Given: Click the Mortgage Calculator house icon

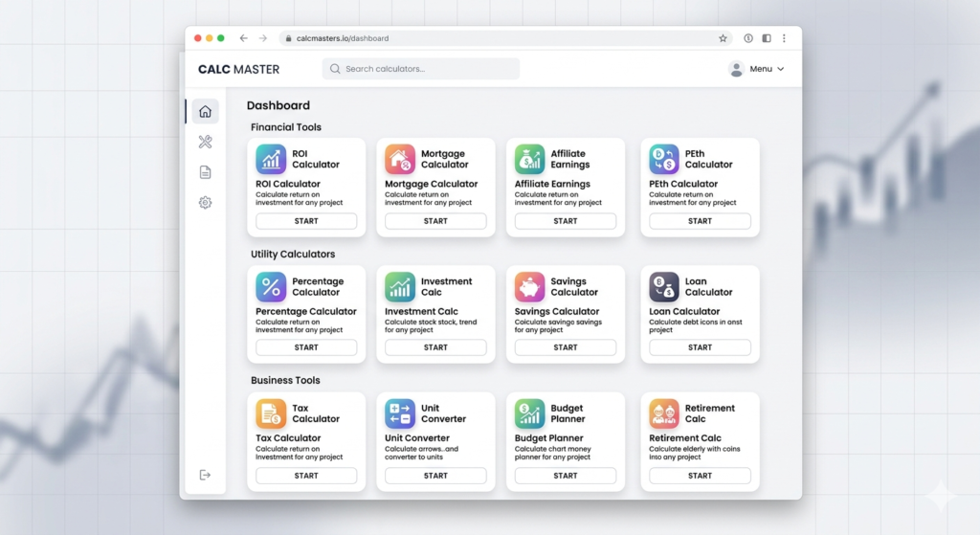Looking at the screenshot, I should 400,159.
